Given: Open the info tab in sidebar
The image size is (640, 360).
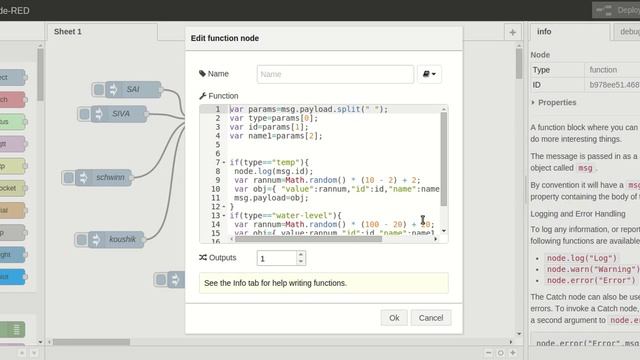Looking at the screenshot, I should [570, 32].
